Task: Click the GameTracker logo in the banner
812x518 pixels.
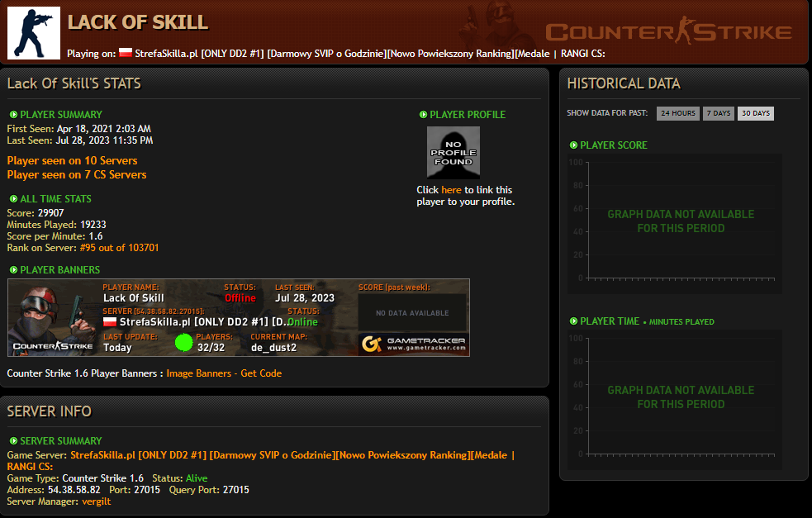Action: pyautogui.click(x=414, y=344)
